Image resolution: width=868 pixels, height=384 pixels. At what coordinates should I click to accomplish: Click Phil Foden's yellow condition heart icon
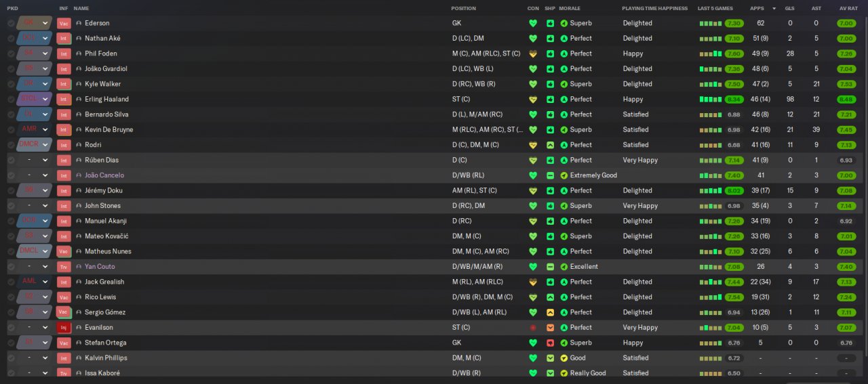point(533,54)
